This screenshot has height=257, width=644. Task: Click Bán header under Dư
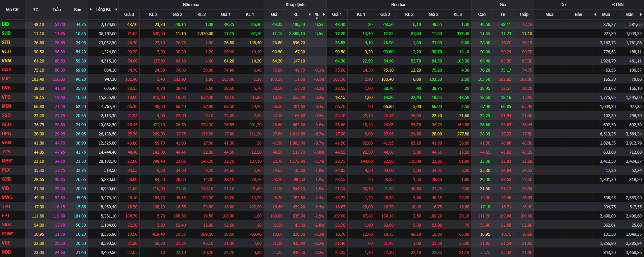579,15
